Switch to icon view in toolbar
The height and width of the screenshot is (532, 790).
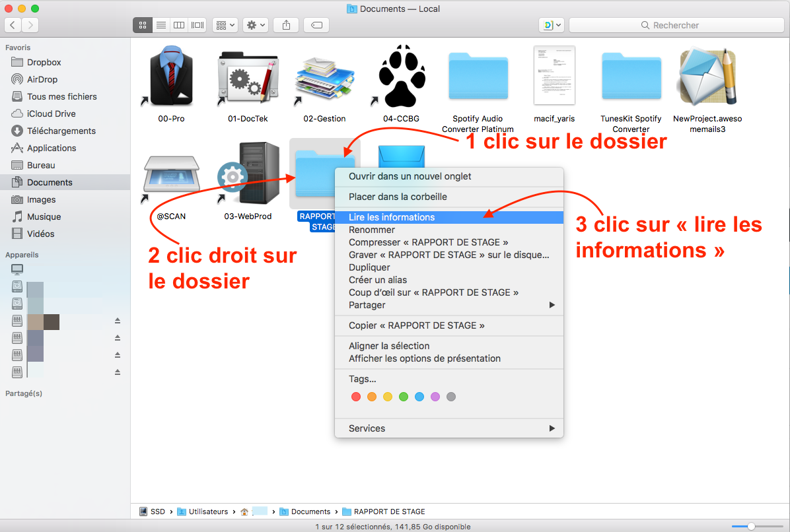143,25
